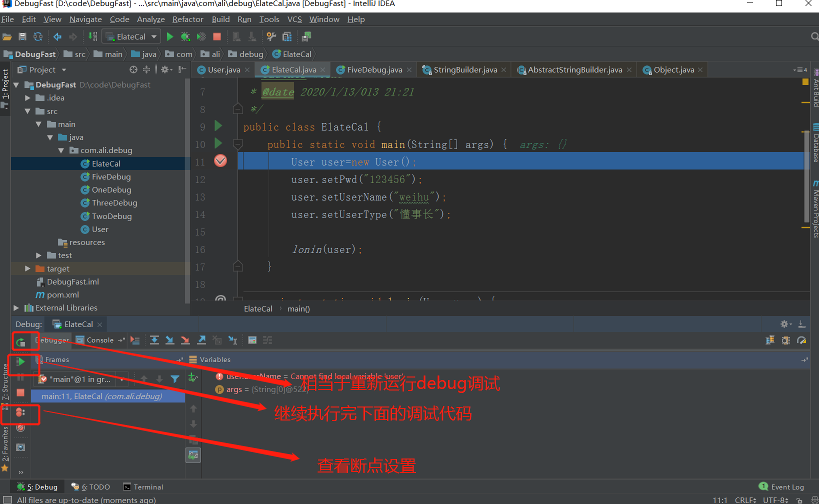Run with coverage from the top toolbar
This screenshot has height=504, width=819.
coord(201,36)
